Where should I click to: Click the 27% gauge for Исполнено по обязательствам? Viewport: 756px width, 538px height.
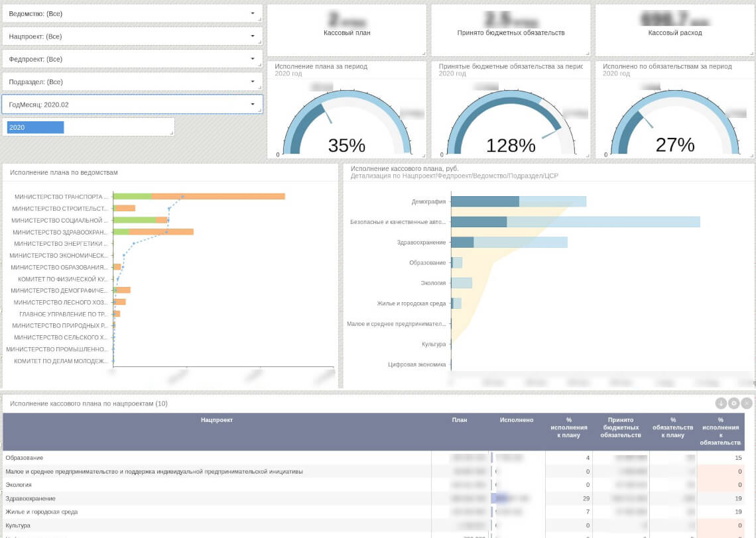675,123
